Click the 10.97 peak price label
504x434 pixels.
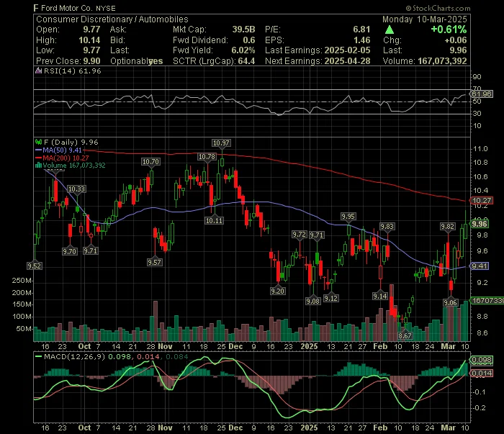tap(222, 143)
